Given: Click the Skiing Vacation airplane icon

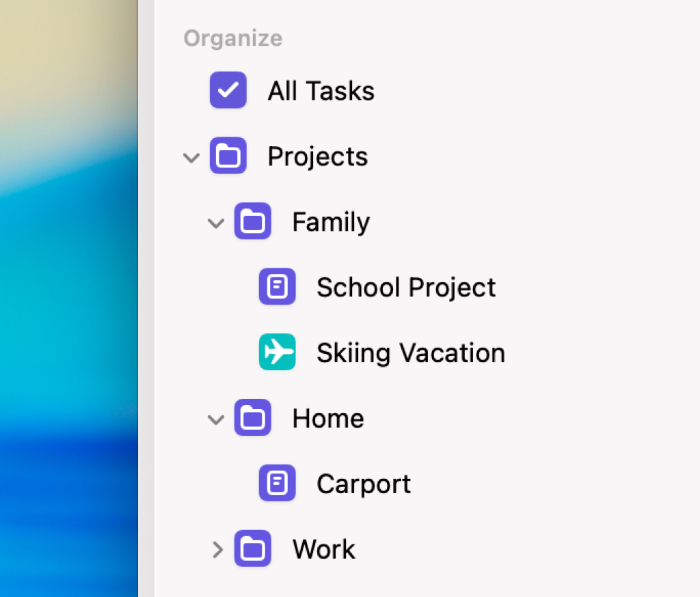Looking at the screenshot, I should [277, 352].
